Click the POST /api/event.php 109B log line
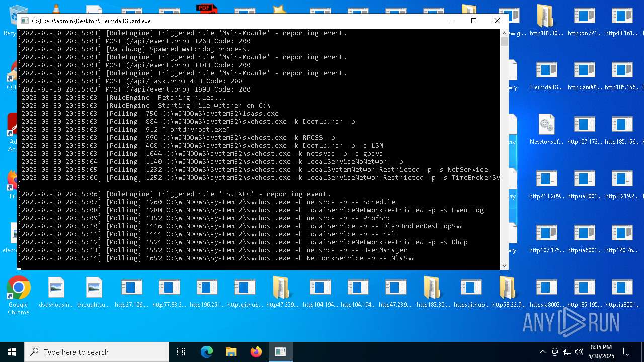644x362 pixels. 134,89
